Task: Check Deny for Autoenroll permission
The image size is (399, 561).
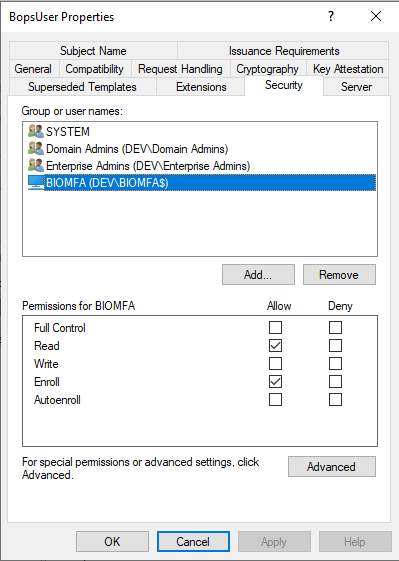Action: (335, 399)
